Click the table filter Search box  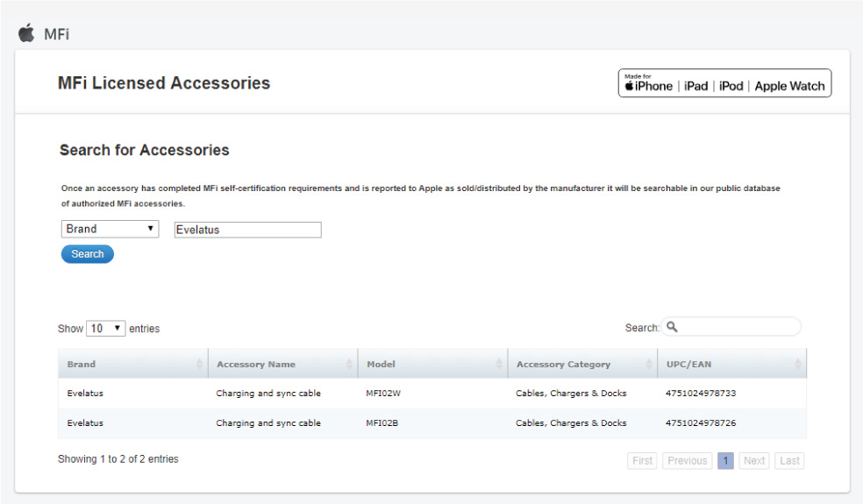tap(738, 327)
